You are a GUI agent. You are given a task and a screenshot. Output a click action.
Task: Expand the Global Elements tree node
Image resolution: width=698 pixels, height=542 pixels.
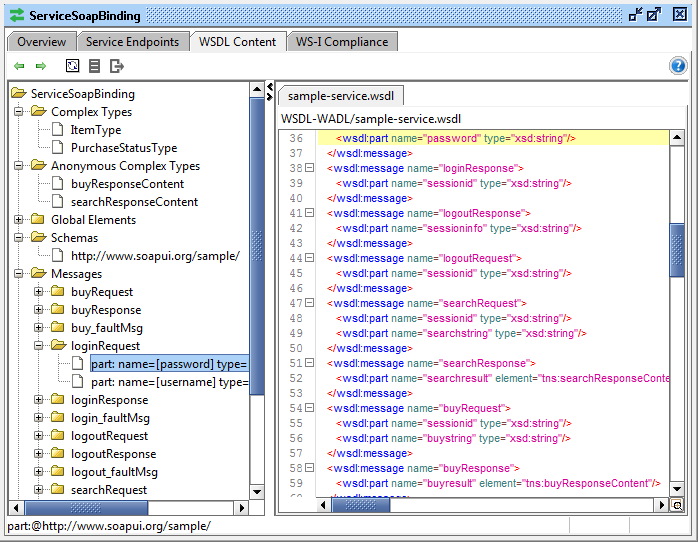point(20,220)
